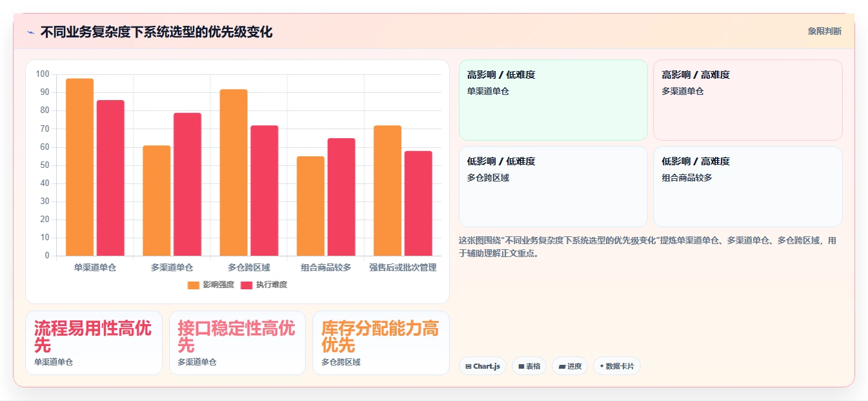Click the 多渠道单仓 x-axis label on the chart
The image size is (868, 401).
[x=172, y=267]
